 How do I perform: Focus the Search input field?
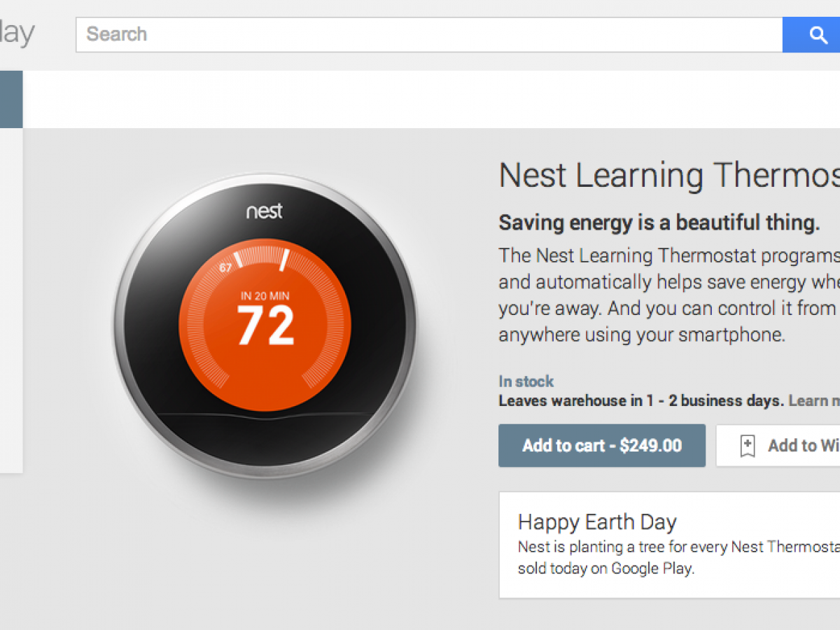pyautogui.click(x=428, y=35)
